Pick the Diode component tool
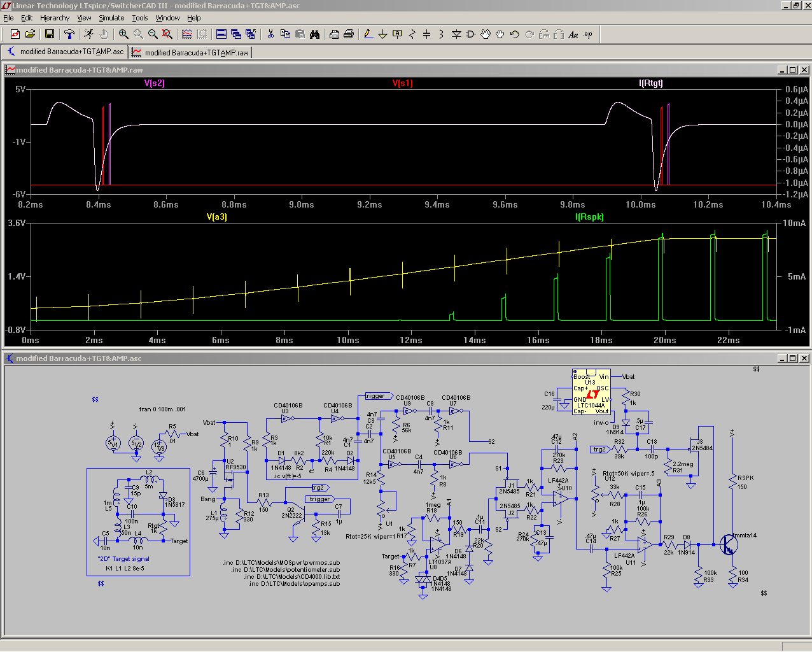 pyautogui.click(x=456, y=34)
